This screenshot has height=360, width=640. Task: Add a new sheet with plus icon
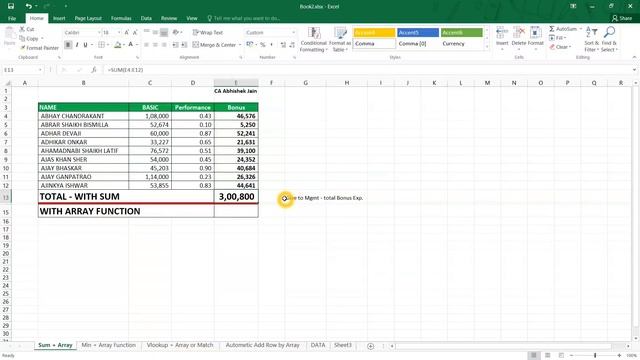tap(370, 346)
